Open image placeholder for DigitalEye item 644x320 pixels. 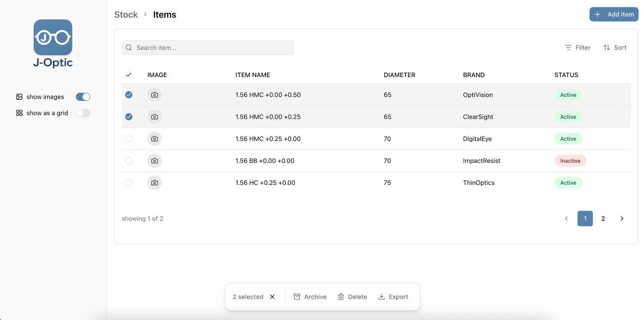(x=154, y=139)
